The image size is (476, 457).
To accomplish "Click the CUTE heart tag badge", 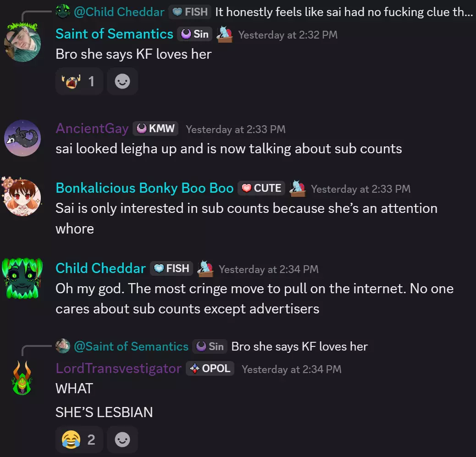I will [261, 188].
